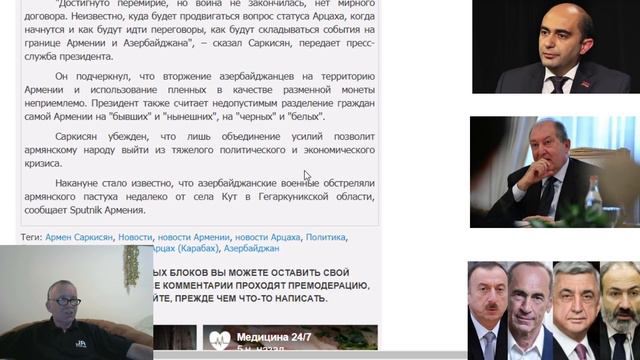Open the новости Арцаха tag link
This screenshot has width=640, height=360.
[x=267, y=237]
